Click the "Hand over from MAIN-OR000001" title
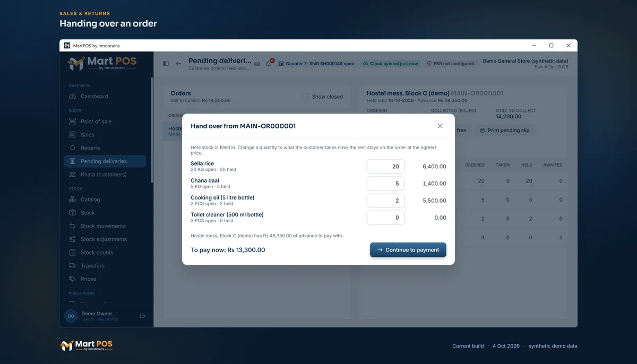 coord(243,126)
